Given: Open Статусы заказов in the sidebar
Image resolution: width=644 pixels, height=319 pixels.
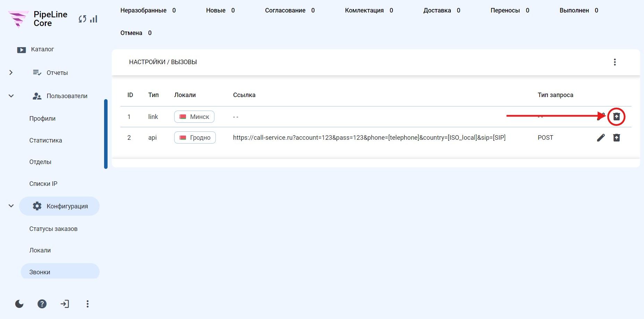Looking at the screenshot, I should (x=53, y=229).
